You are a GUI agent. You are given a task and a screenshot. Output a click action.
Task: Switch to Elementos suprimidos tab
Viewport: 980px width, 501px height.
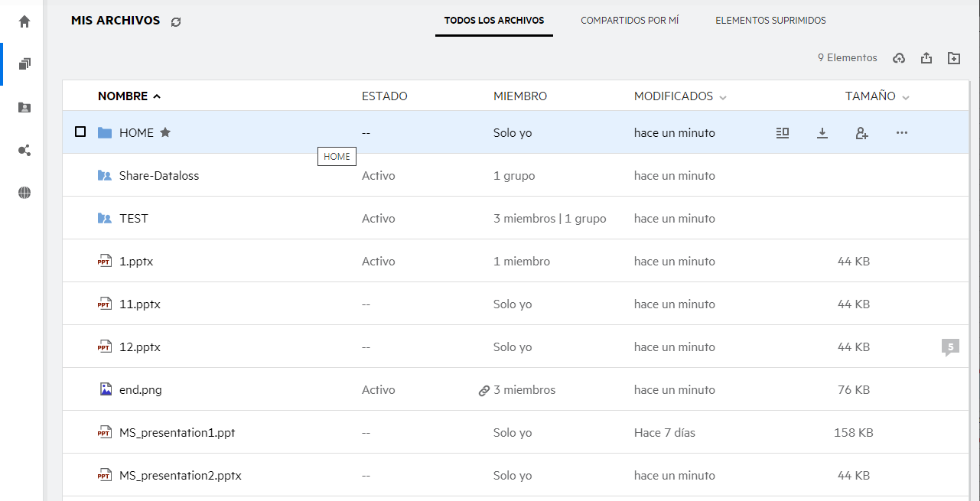[x=770, y=21]
